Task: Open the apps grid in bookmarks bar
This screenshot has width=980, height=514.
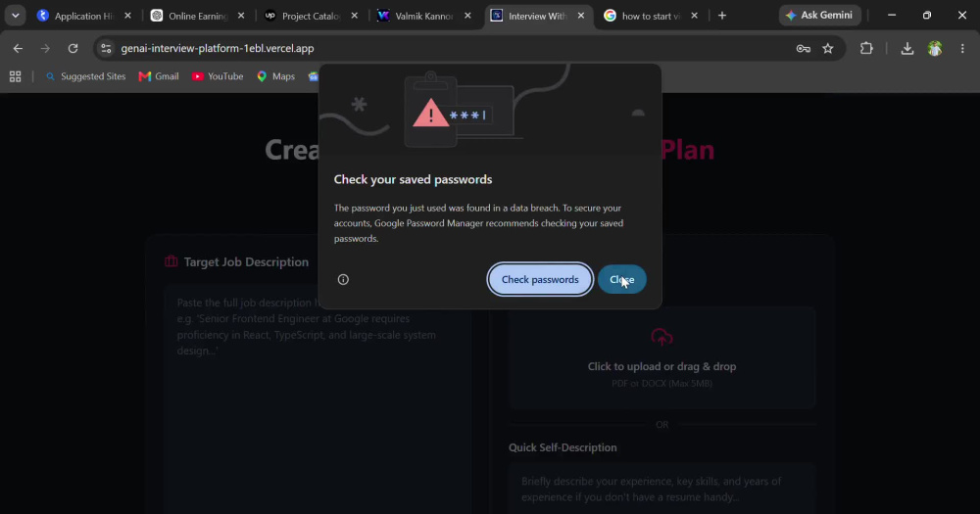Action: point(15,76)
